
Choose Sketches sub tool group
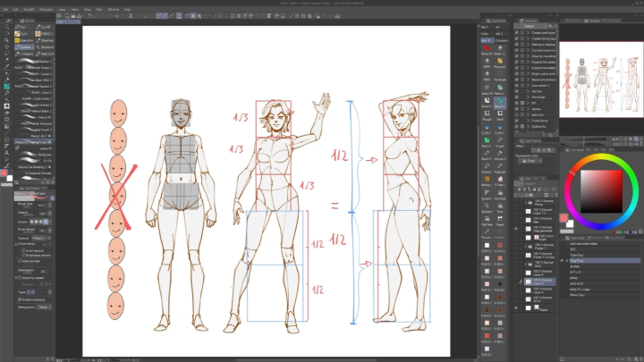tap(45, 40)
